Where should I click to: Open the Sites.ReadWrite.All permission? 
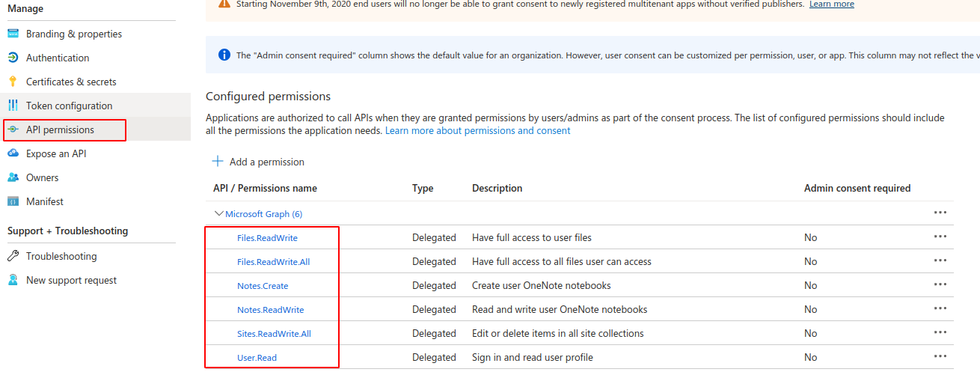274,334
